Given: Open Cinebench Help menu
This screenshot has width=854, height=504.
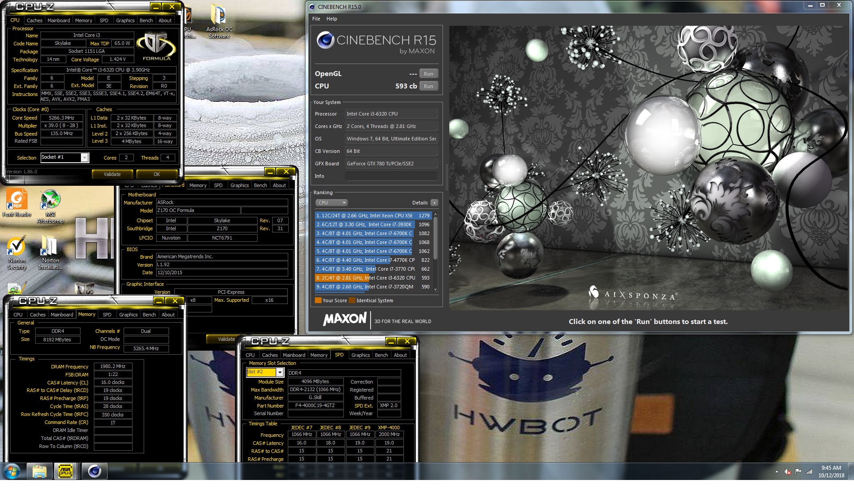Looking at the screenshot, I should 332,19.
